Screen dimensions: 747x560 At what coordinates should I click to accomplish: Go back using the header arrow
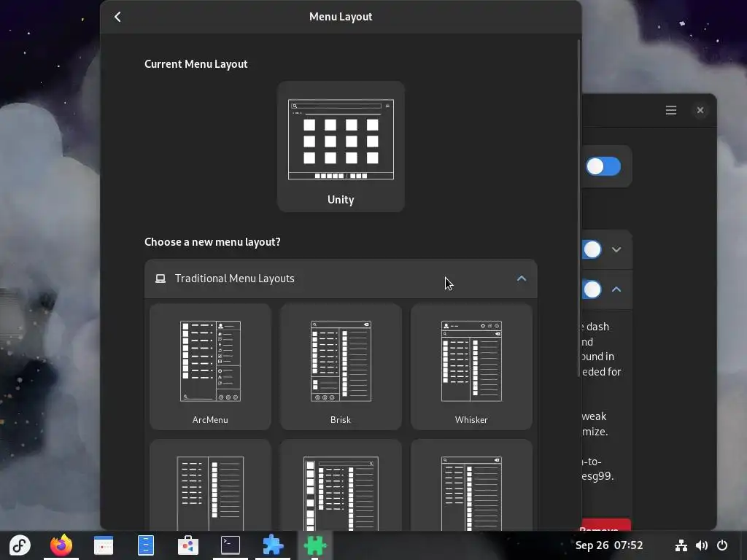117,17
